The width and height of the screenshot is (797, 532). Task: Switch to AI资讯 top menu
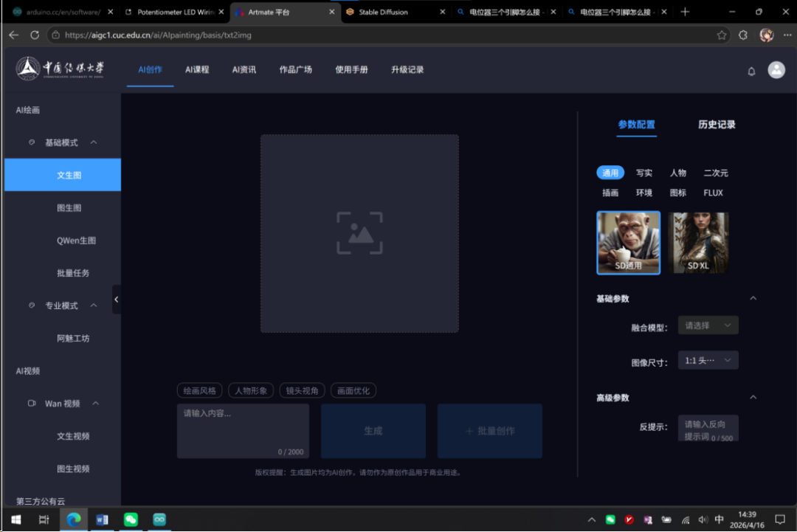[x=244, y=69]
